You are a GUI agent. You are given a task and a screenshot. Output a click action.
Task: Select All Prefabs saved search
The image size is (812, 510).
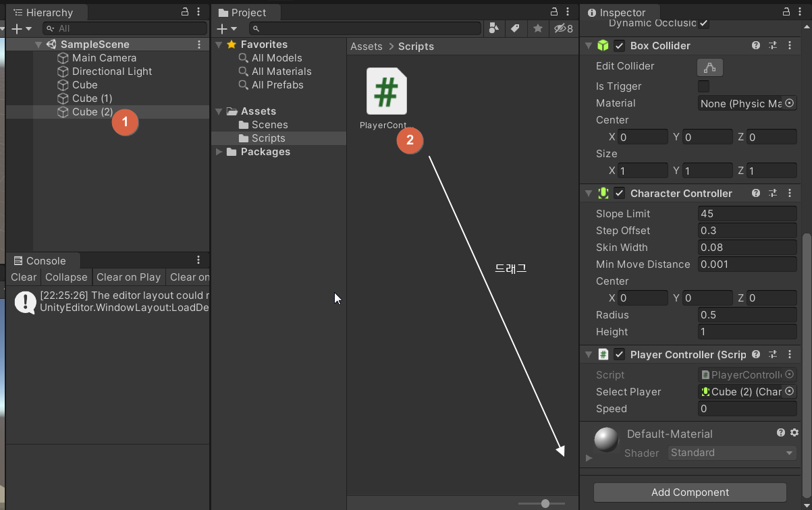coord(271,85)
